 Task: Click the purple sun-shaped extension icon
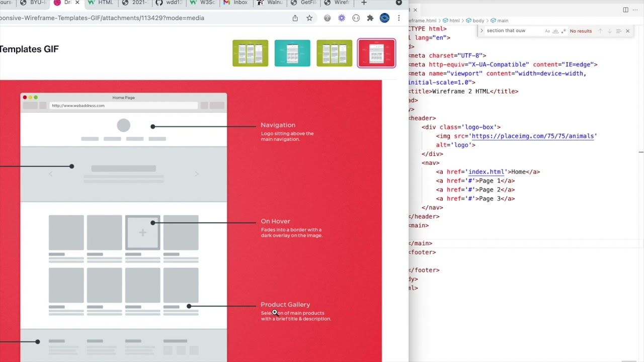pos(342,18)
